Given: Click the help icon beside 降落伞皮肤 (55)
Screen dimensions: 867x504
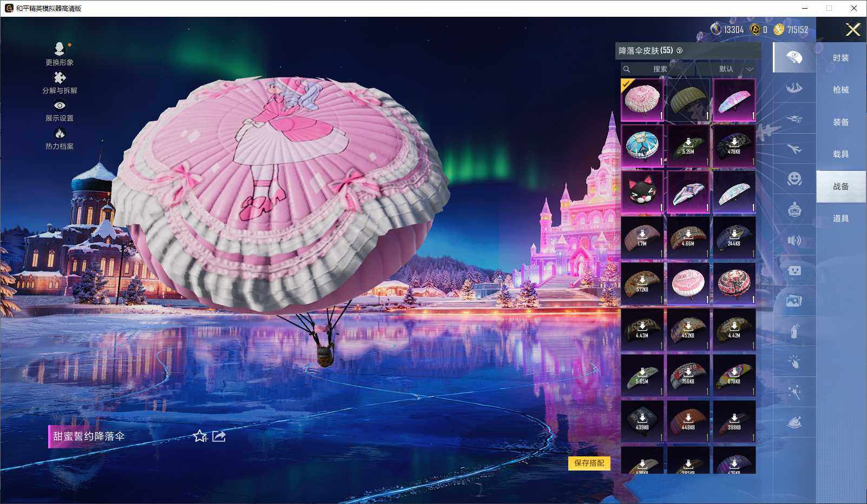Looking at the screenshot, I should [x=680, y=51].
